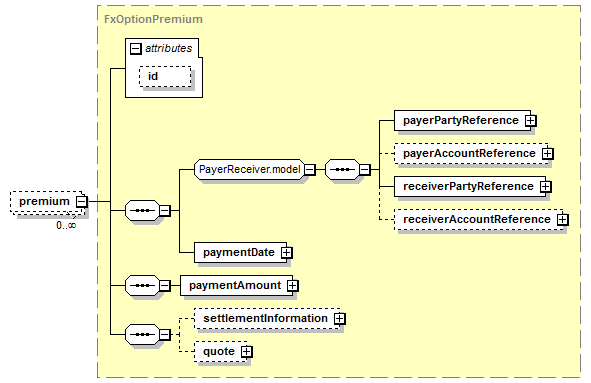The image size is (591, 383).
Task: Collapse sequence before paymentAmount
Action: [x=165, y=286]
